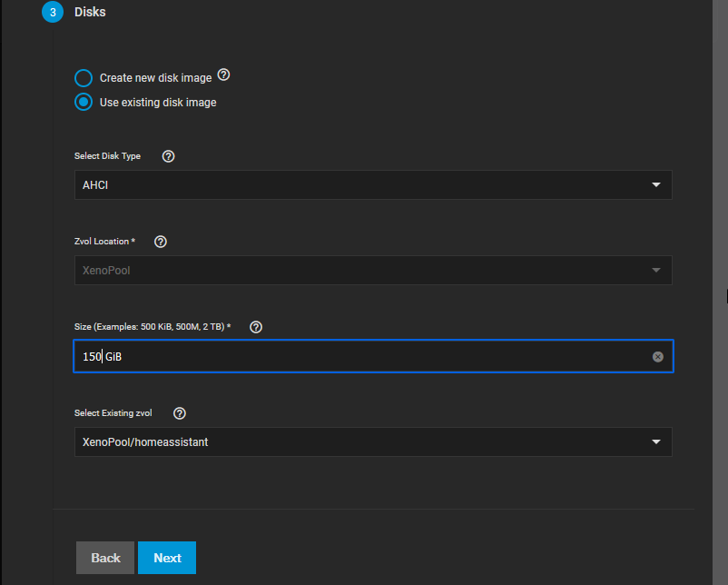Clear the Size field with the X icon

pos(658,356)
